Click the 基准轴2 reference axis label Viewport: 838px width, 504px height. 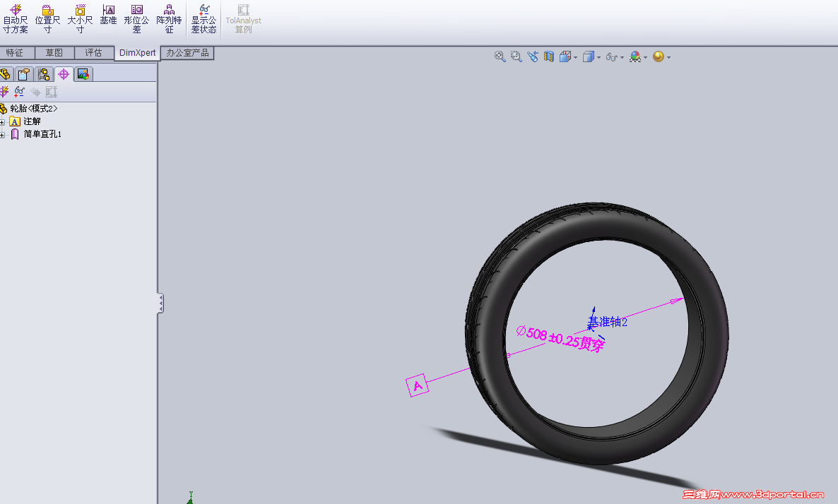(608, 322)
